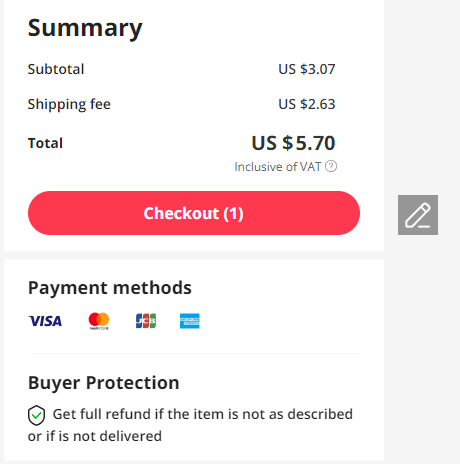Click the Summary heading

85,29
